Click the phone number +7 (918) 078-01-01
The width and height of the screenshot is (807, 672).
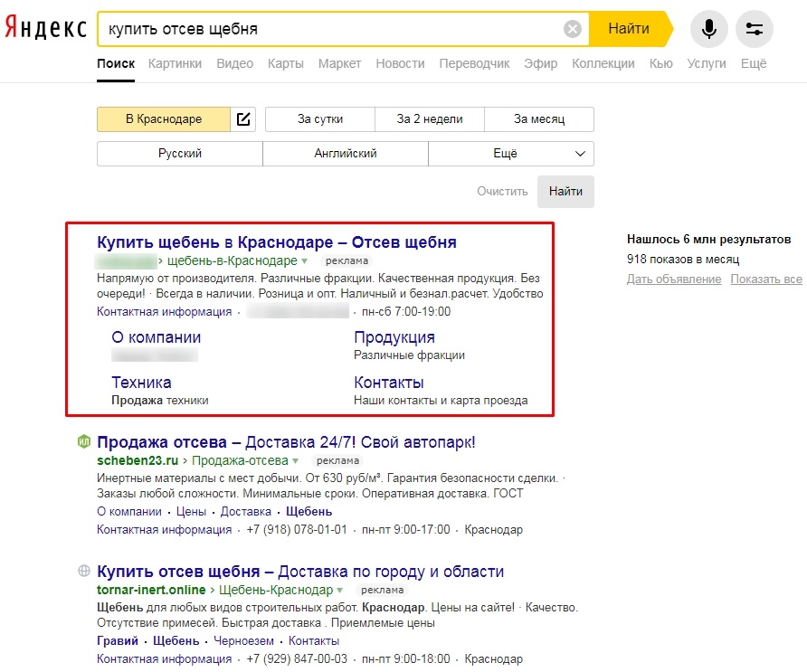[297, 529]
